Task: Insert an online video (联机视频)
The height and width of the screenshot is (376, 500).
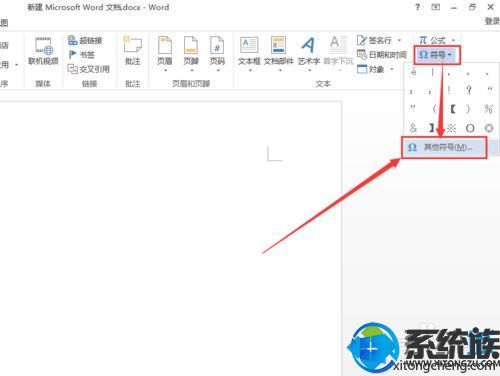Action: 43,52
